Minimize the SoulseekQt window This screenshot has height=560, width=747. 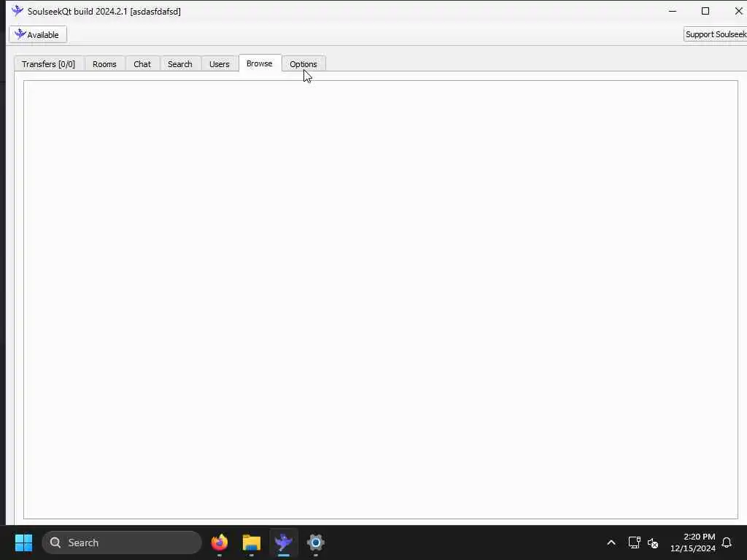(673, 11)
